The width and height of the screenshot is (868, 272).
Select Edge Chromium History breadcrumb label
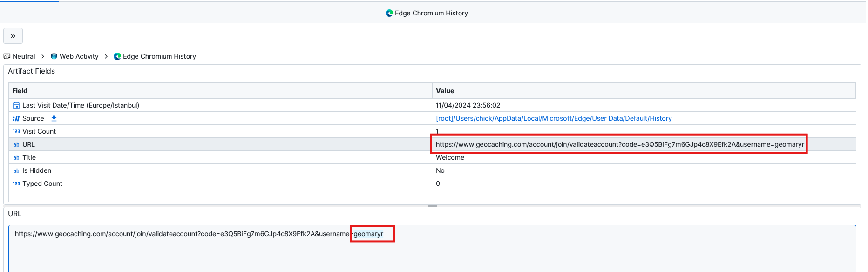click(x=159, y=56)
